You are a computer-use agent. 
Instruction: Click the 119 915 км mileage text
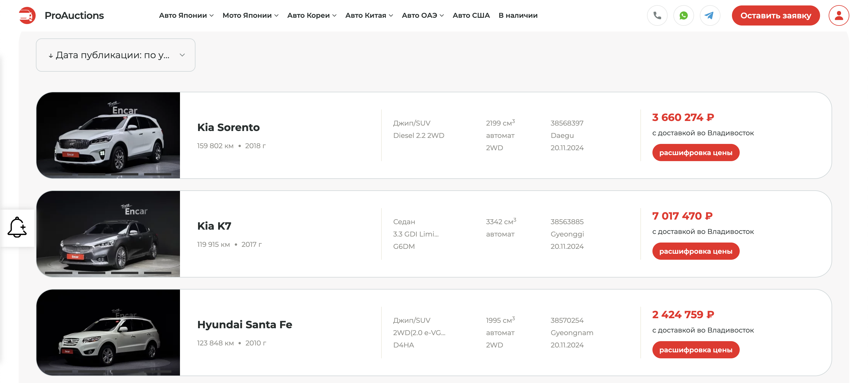(214, 244)
